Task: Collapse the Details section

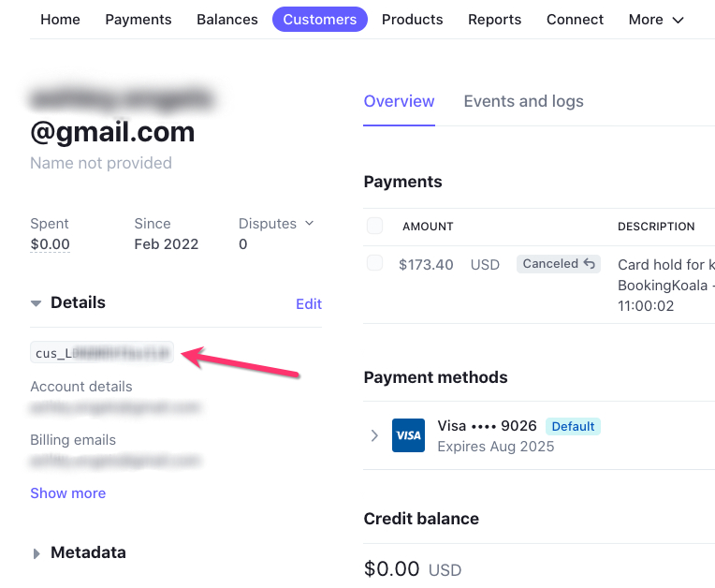Action: (36, 303)
